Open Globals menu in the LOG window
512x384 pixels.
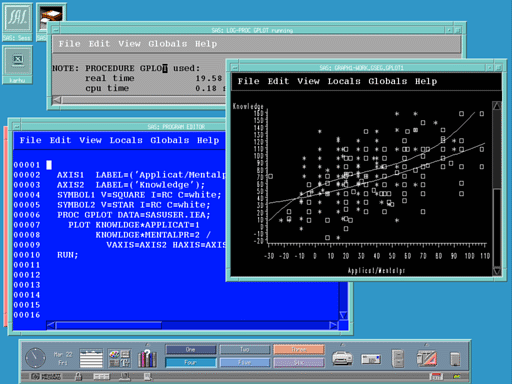tap(168, 44)
